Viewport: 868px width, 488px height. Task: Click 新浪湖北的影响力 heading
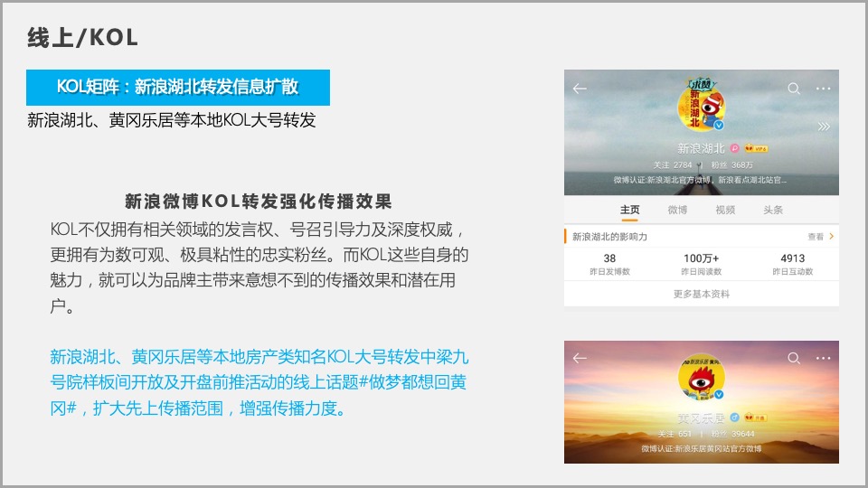[x=609, y=237]
